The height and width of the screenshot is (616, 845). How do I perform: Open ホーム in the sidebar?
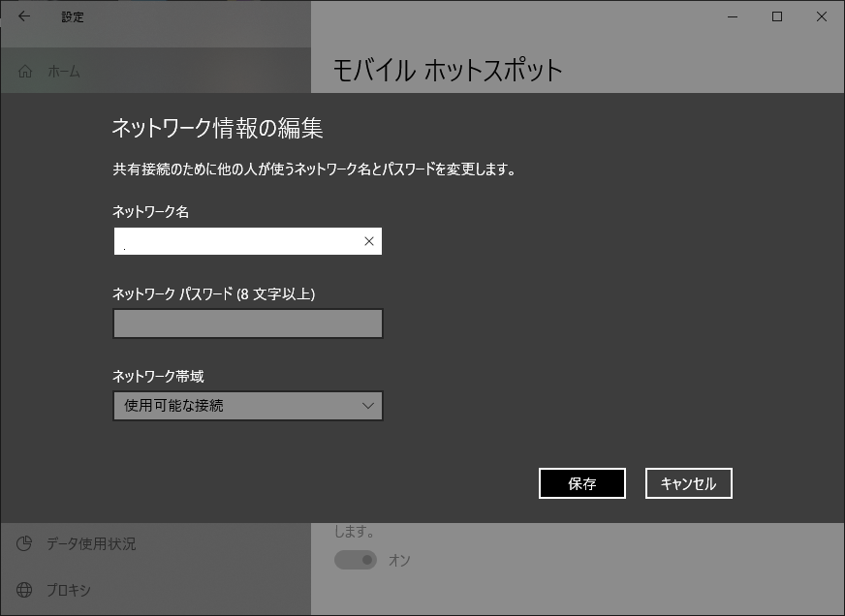64,71
